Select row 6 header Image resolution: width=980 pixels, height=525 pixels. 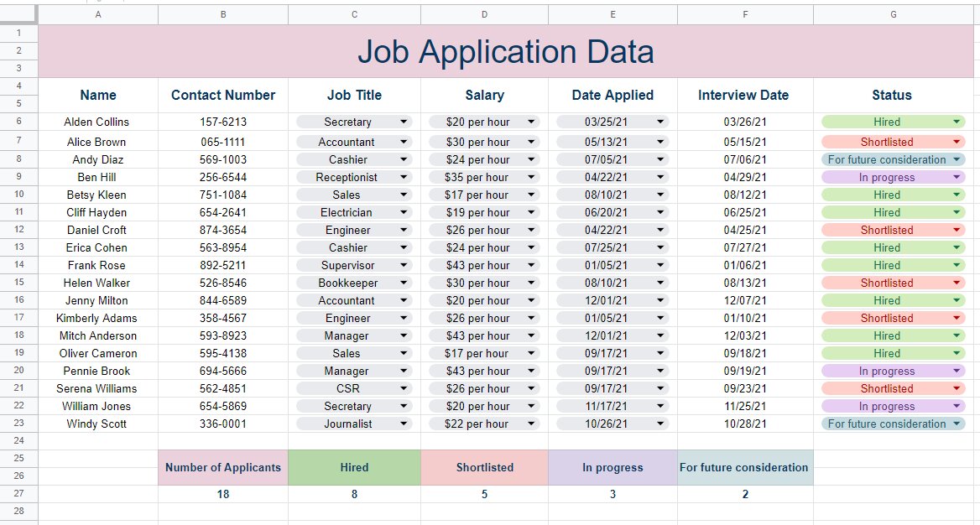pos(18,122)
